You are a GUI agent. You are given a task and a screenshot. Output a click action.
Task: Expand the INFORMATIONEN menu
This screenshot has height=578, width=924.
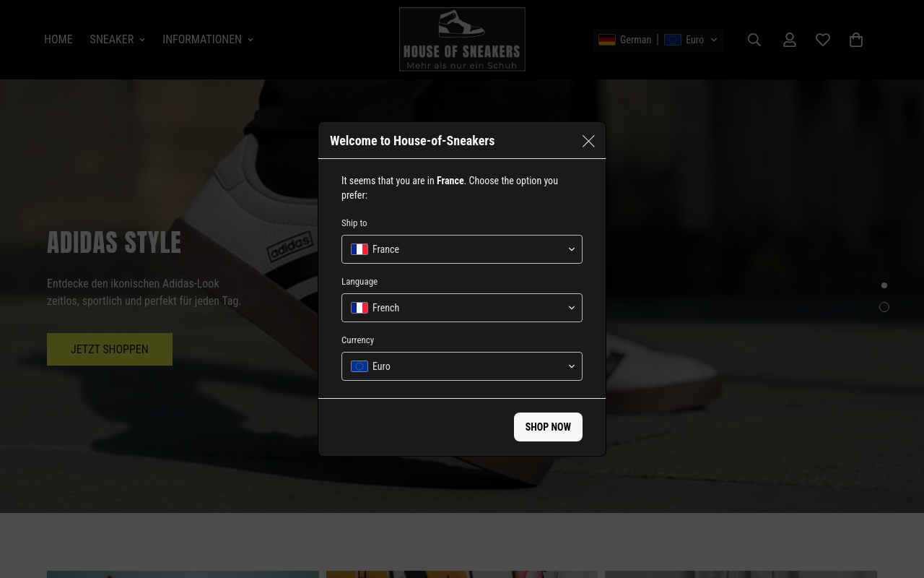click(208, 40)
